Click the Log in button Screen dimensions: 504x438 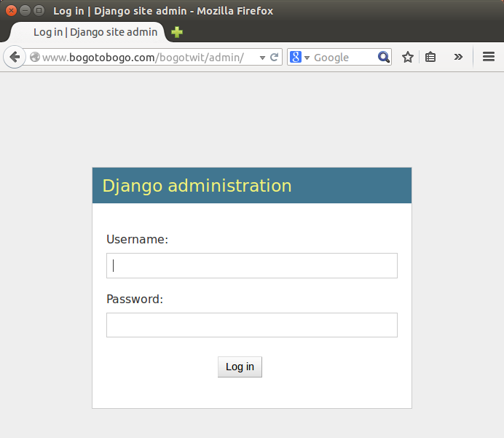tap(240, 367)
